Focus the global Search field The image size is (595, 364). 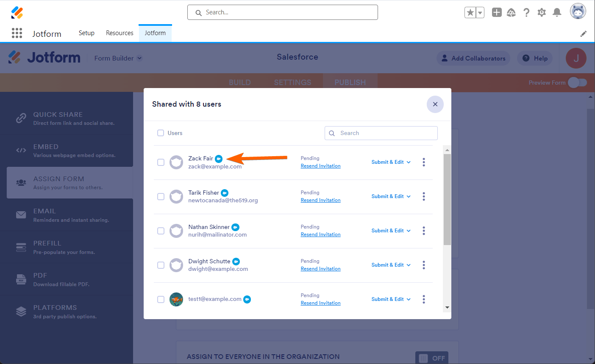point(283,12)
